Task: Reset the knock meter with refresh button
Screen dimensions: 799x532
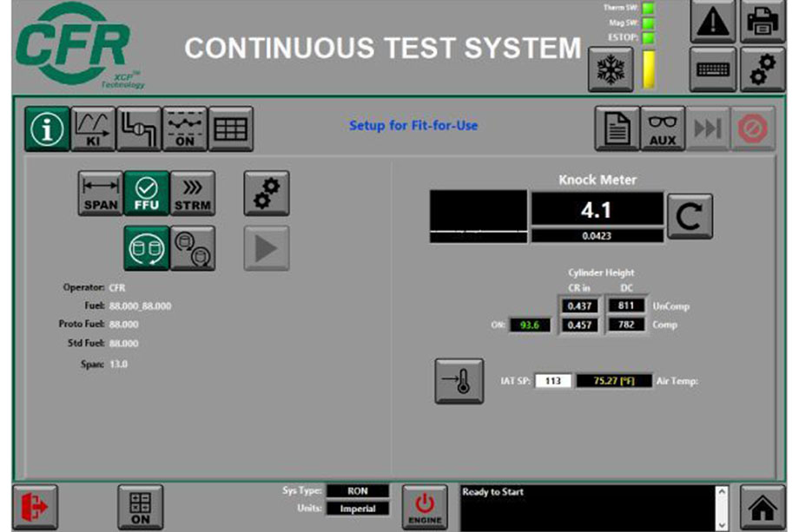Action: coord(690,216)
